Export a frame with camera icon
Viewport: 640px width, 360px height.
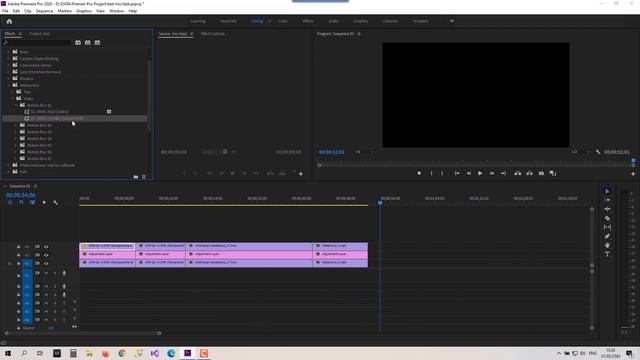click(x=541, y=173)
